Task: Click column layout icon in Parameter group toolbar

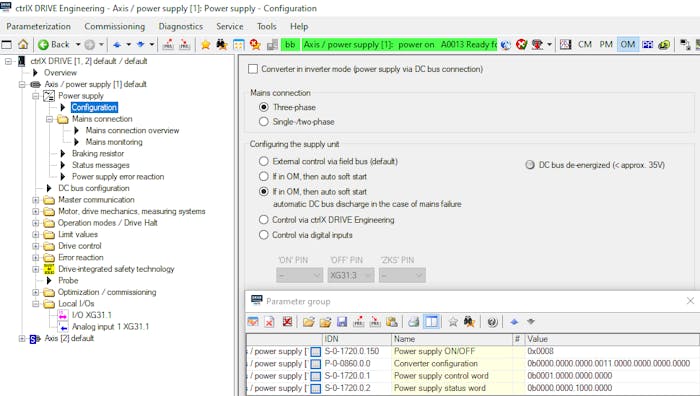Action: (x=432, y=321)
